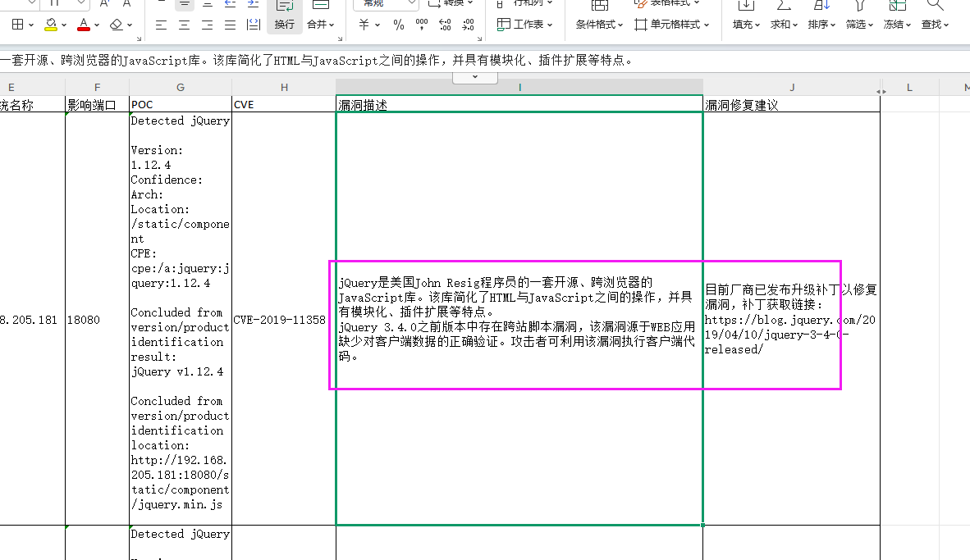Image resolution: width=970 pixels, height=560 pixels.
Task: Open the number format dialog launcher
Action: click(x=479, y=39)
